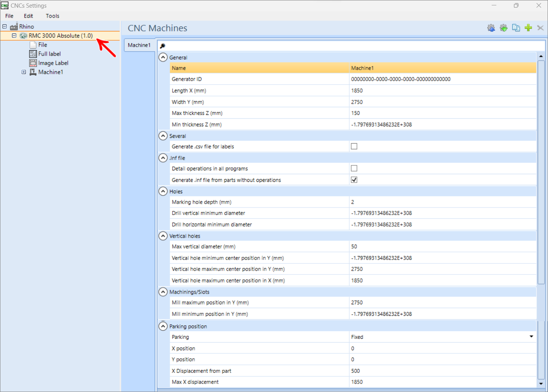This screenshot has height=392, width=548.
Task: Uncheck Generate .inf file from parts without operations
Action: pos(354,180)
